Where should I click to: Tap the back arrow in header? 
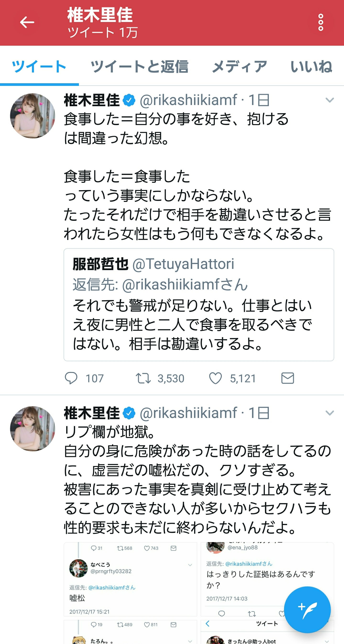(27, 22)
